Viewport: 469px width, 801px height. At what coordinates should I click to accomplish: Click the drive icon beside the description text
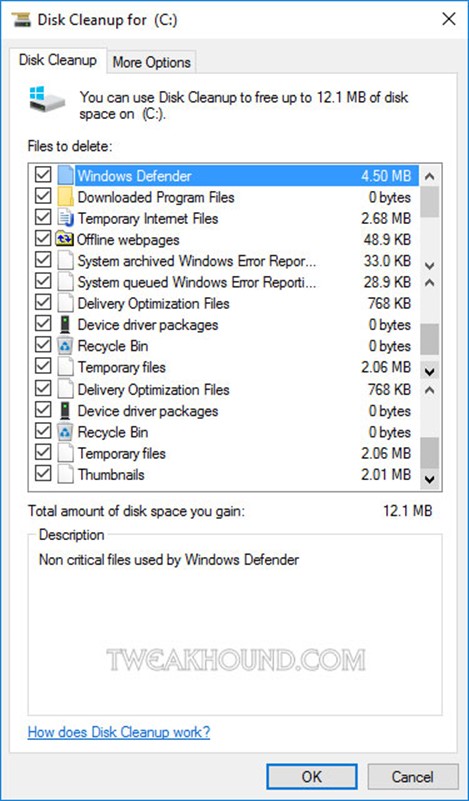click(x=47, y=100)
